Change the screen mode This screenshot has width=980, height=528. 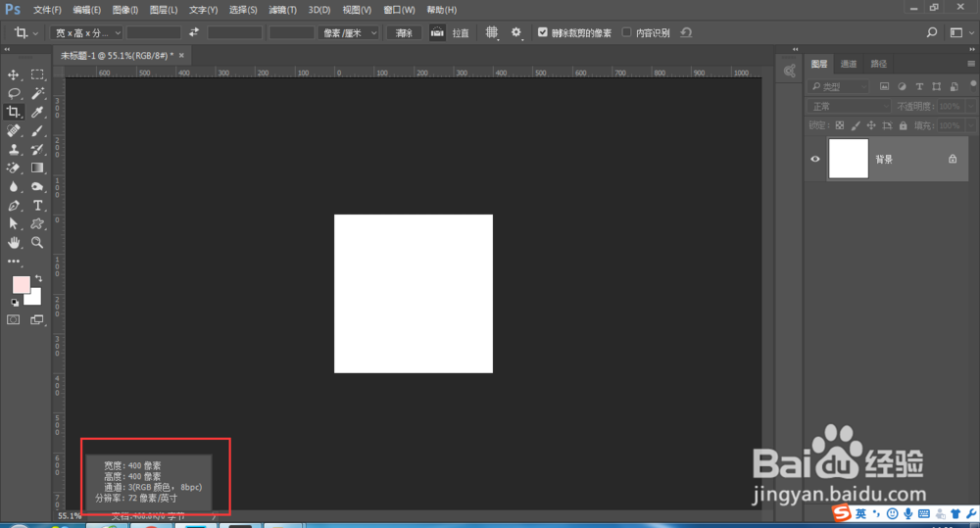(37, 320)
